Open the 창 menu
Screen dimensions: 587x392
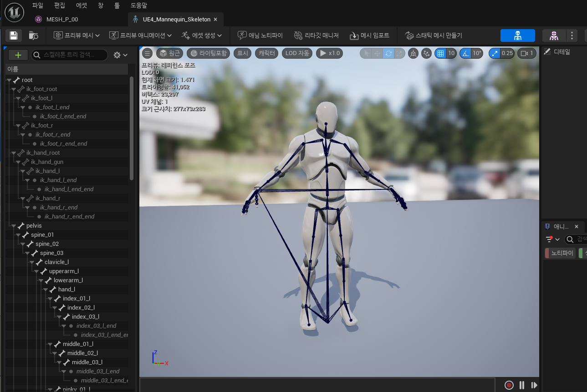pyautogui.click(x=101, y=5)
